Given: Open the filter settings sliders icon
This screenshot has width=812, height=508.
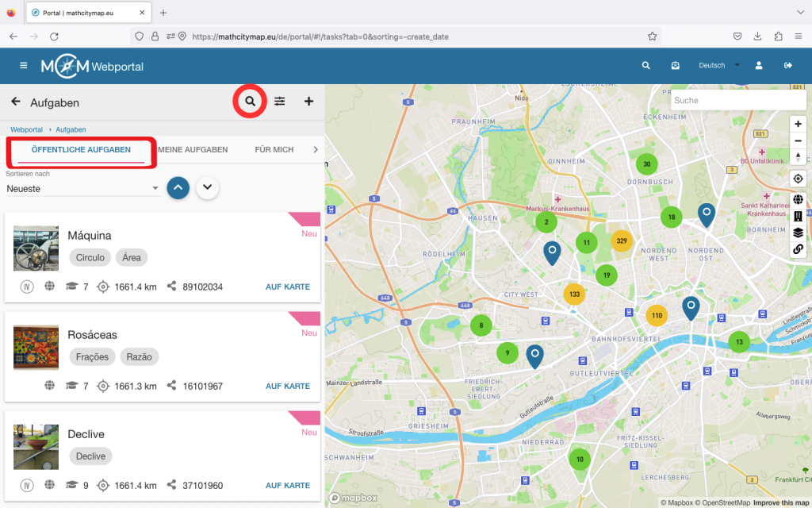Looking at the screenshot, I should [280, 102].
